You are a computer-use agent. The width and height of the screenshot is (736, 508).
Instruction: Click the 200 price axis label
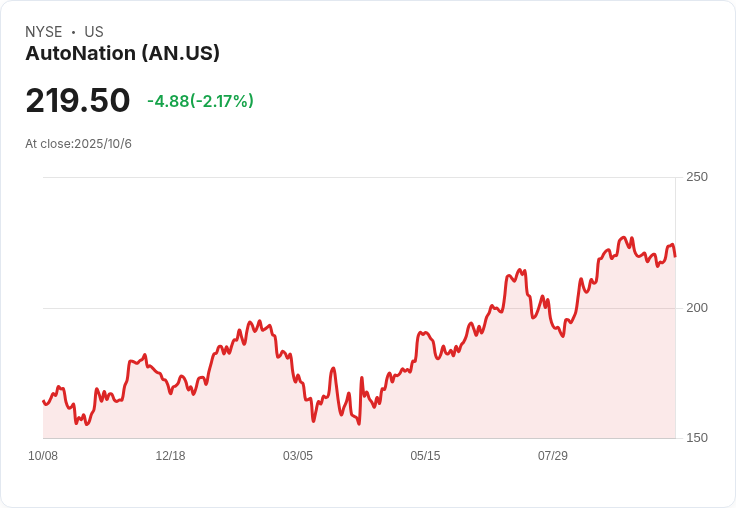click(x=697, y=308)
